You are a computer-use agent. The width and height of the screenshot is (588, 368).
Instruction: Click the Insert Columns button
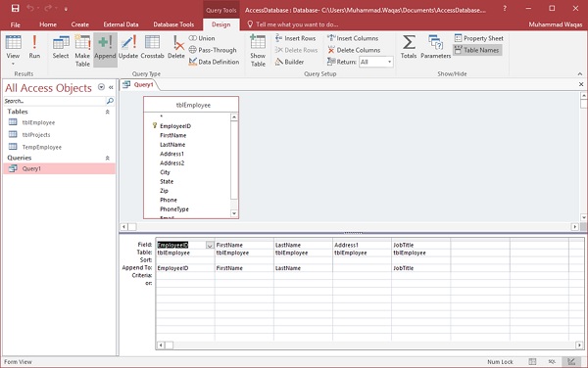353,38
